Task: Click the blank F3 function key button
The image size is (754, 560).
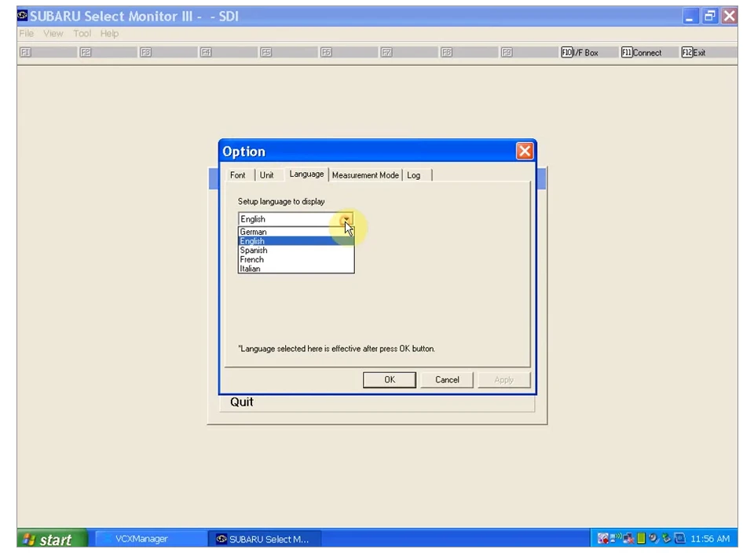Action: tap(167, 53)
